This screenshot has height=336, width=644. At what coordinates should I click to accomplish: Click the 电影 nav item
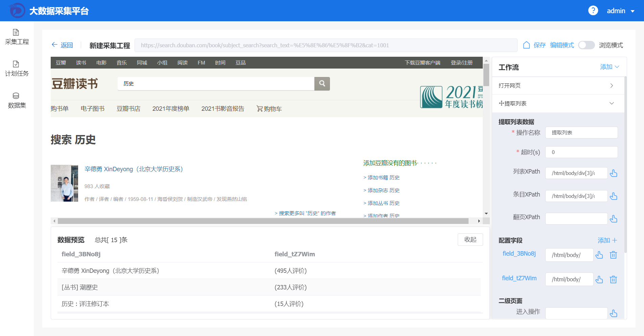[x=101, y=62]
